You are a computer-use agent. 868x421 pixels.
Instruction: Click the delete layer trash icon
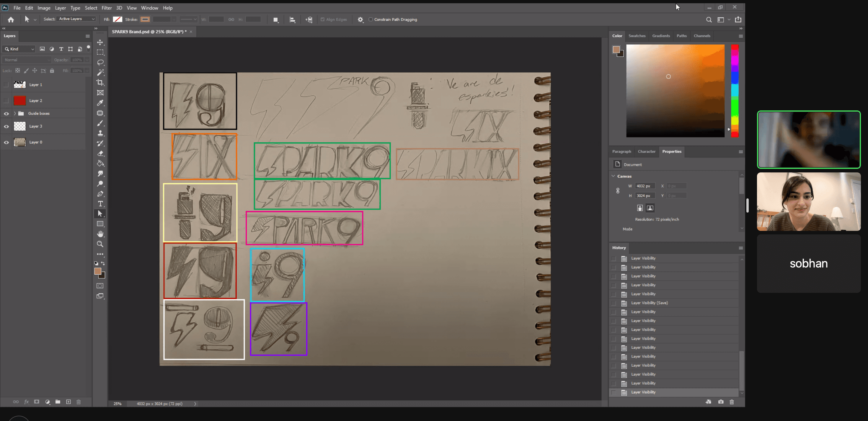point(79,402)
